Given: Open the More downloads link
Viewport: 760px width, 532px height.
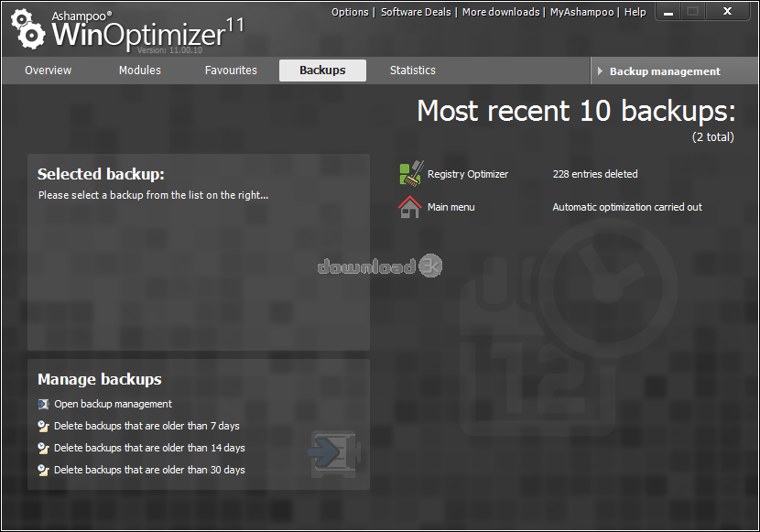Looking at the screenshot, I should pyautogui.click(x=501, y=12).
